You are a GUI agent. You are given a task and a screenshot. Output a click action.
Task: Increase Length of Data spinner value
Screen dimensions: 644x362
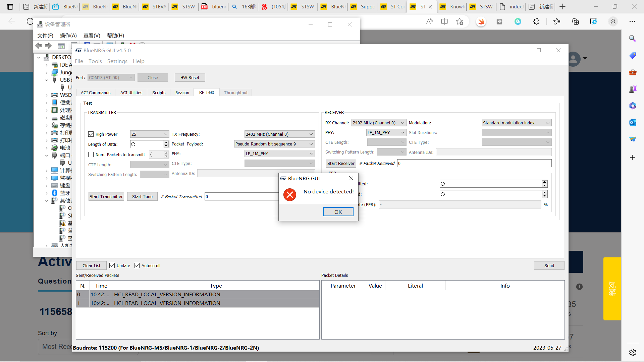(166, 142)
